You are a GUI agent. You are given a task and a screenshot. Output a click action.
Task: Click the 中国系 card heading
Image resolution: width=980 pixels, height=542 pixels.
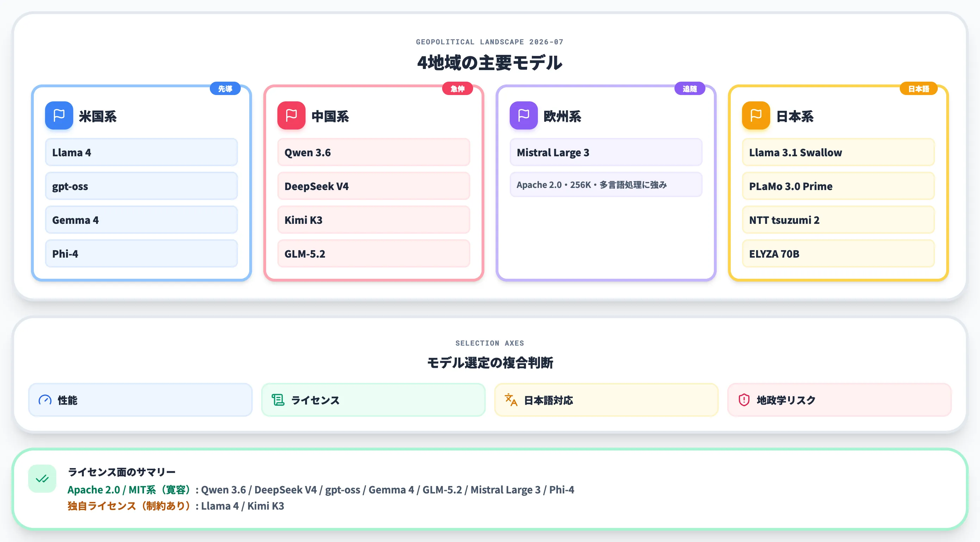pos(330,116)
